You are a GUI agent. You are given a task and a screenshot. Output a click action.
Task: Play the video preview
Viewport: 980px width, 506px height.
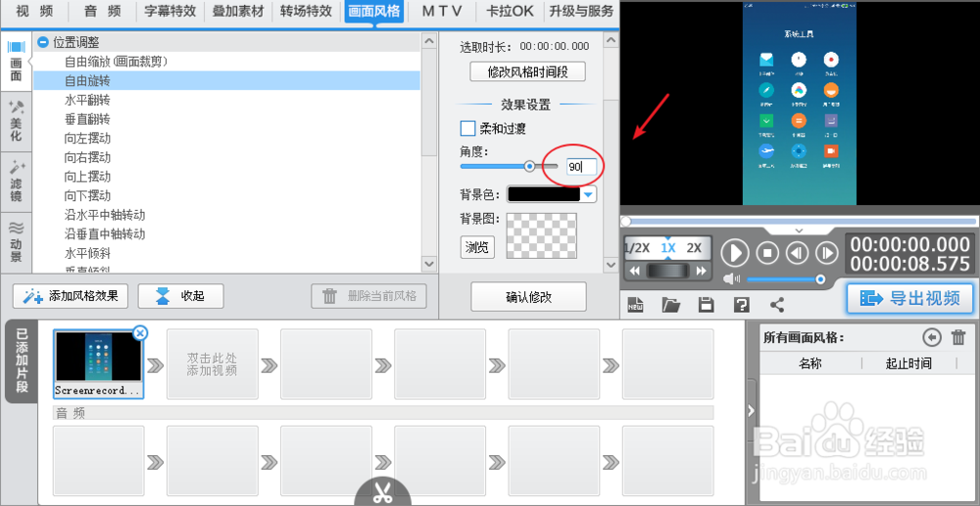point(735,253)
